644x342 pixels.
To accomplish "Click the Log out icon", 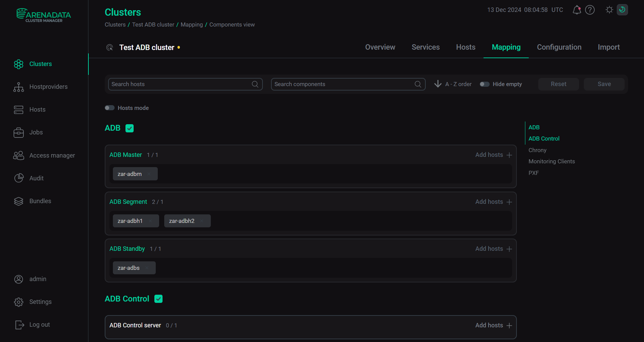I will coord(19,325).
